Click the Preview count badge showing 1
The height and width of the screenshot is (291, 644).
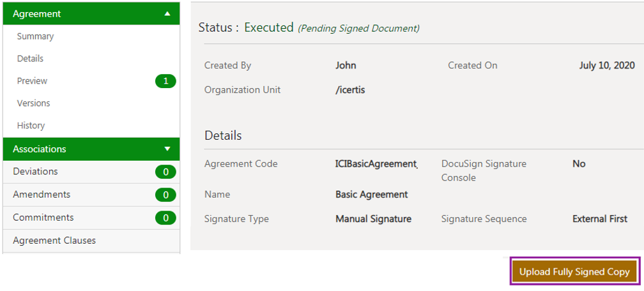pyautogui.click(x=165, y=81)
